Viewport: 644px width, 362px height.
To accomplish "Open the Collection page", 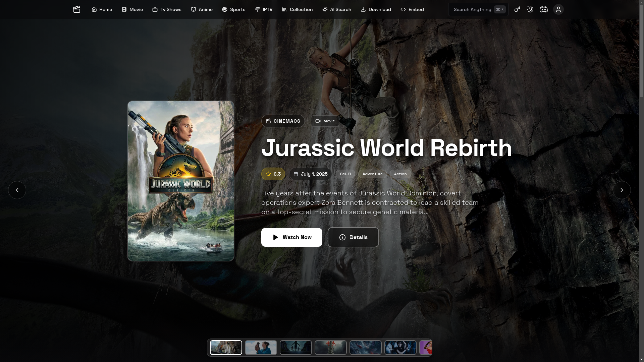I will [x=297, y=9].
